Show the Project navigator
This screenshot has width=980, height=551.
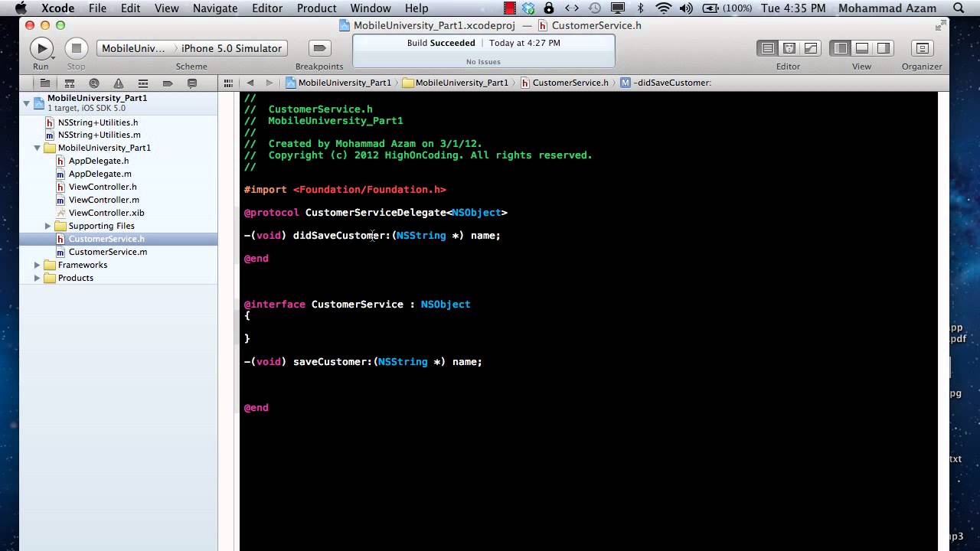(x=45, y=83)
